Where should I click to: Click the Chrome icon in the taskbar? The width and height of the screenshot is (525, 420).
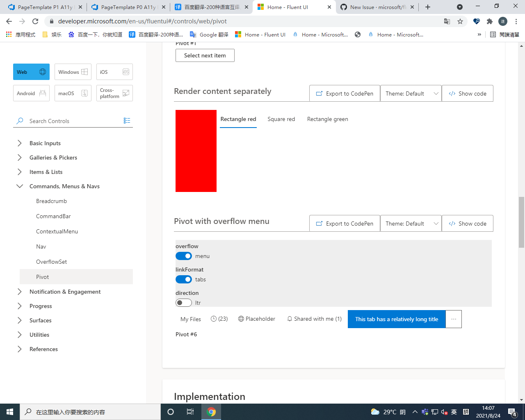[x=211, y=411]
